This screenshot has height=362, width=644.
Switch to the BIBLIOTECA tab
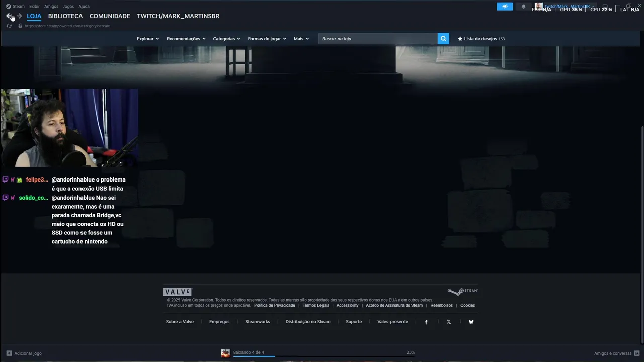(x=65, y=16)
